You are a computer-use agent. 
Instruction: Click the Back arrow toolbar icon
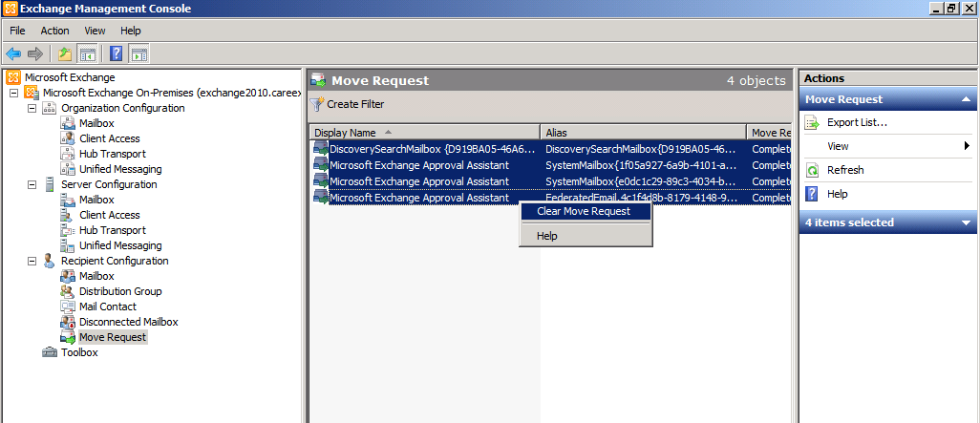(13, 53)
